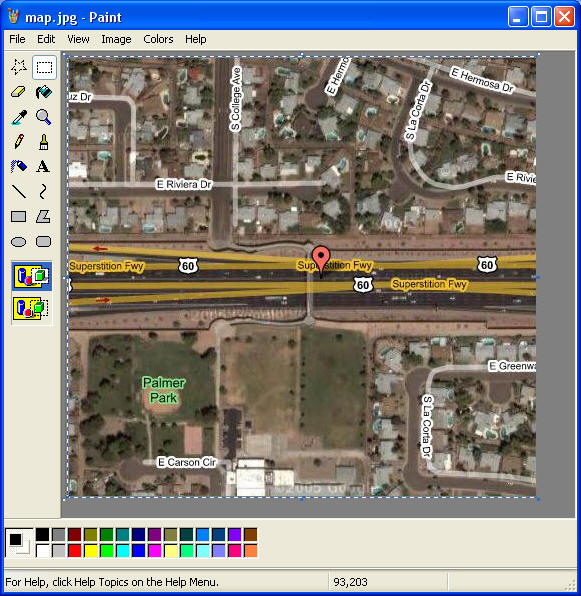Open the View menu

pyautogui.click(x=78, y=39)
